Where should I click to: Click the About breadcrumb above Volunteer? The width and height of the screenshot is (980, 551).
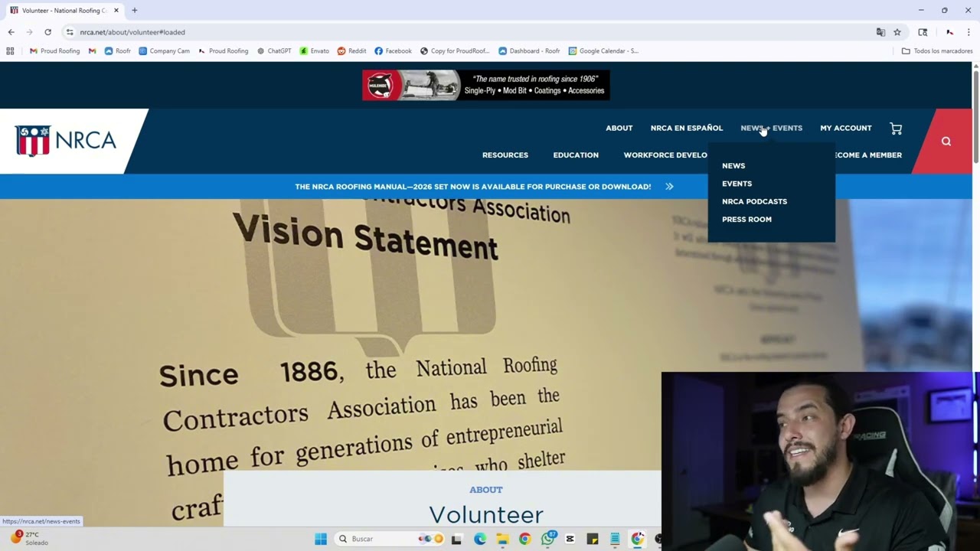point(485,490)
